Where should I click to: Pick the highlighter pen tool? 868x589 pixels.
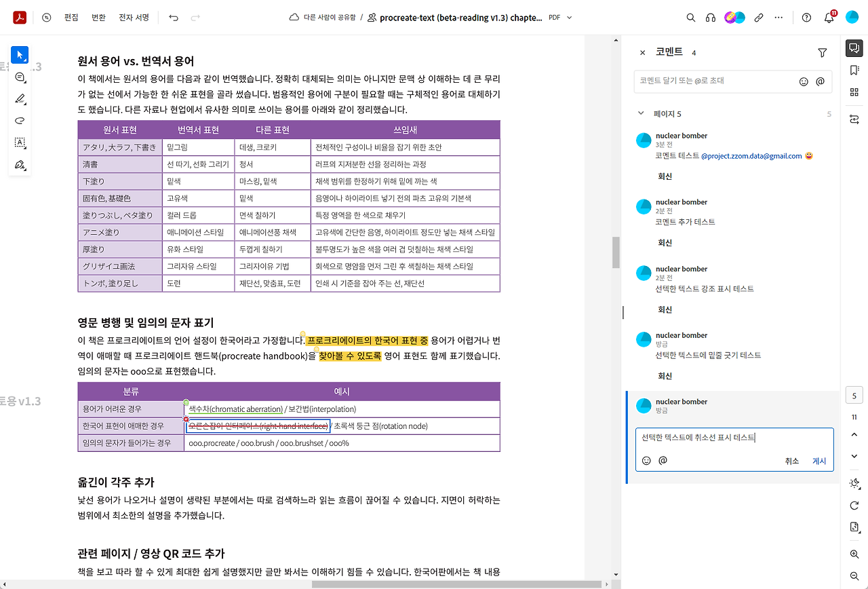pos(20,99)
